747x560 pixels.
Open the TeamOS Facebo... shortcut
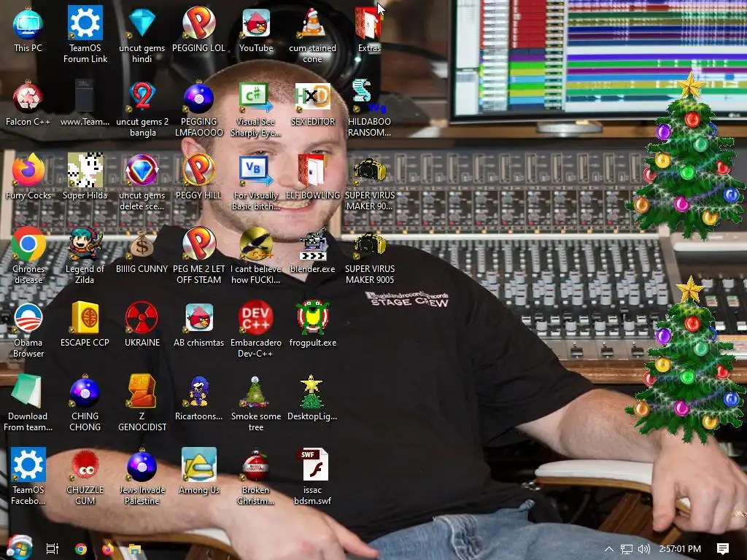point(28,464)
